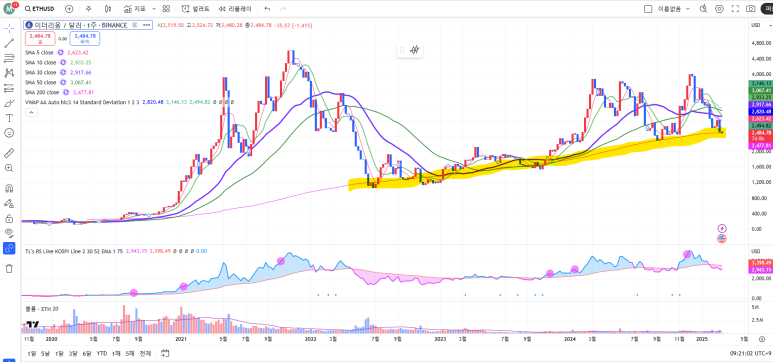
Task: Click the floating drawing toolbar candle icon
Action: tap(415, 49)
